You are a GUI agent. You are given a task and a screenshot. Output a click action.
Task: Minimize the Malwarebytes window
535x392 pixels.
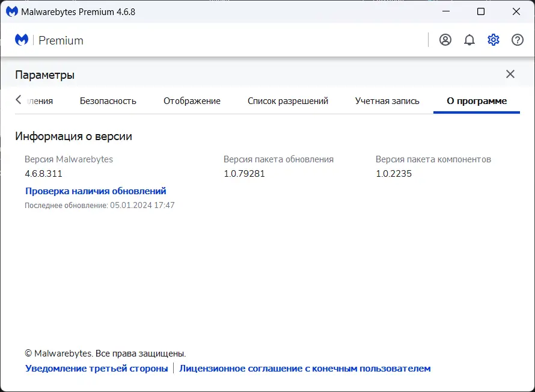445,11
